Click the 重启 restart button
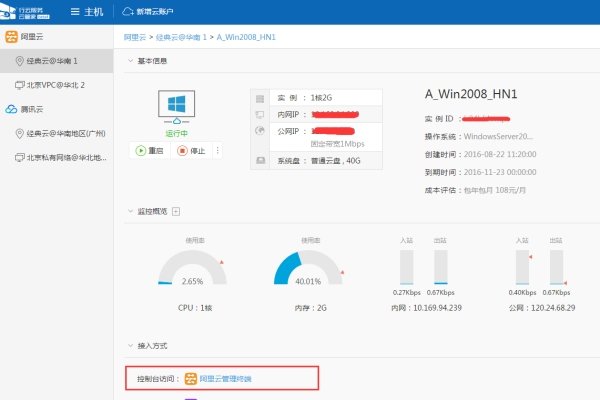This screenshot has width=600, height=400. [150, 151]
